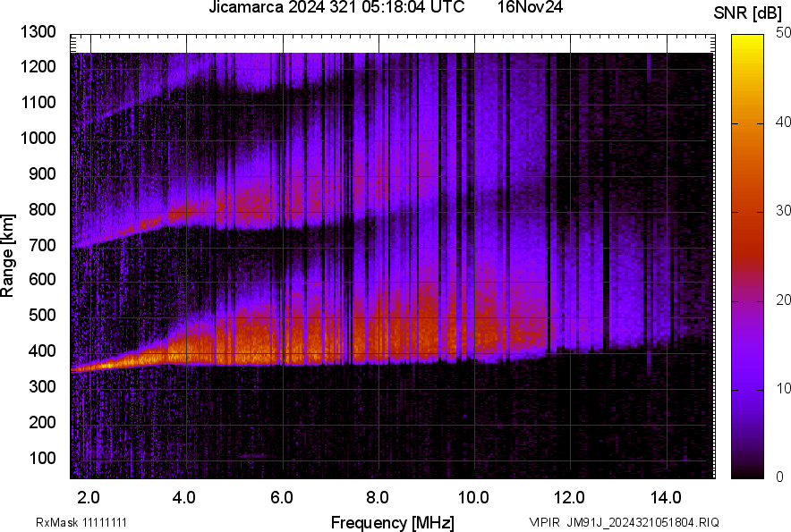Click the range tick label '200'
791x532 pixels.
pyautogui.click(x=43, y=422)
